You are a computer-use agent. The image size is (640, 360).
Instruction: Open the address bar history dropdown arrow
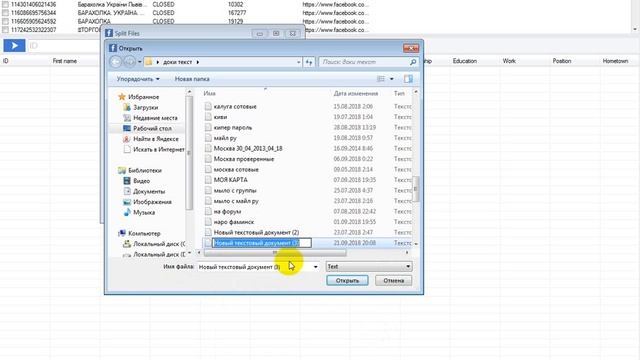[x=298, y=62]
